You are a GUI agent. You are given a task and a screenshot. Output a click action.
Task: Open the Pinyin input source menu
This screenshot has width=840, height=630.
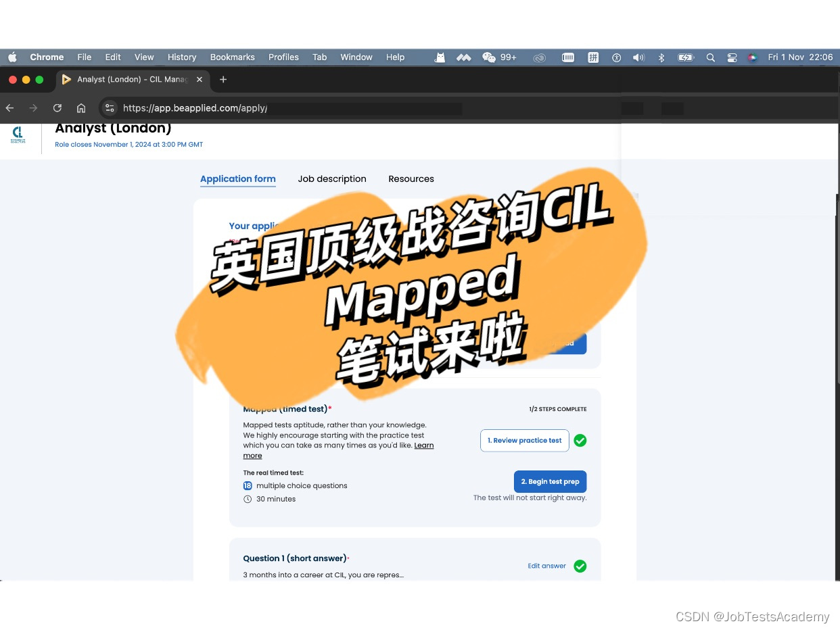pos(593,57)
